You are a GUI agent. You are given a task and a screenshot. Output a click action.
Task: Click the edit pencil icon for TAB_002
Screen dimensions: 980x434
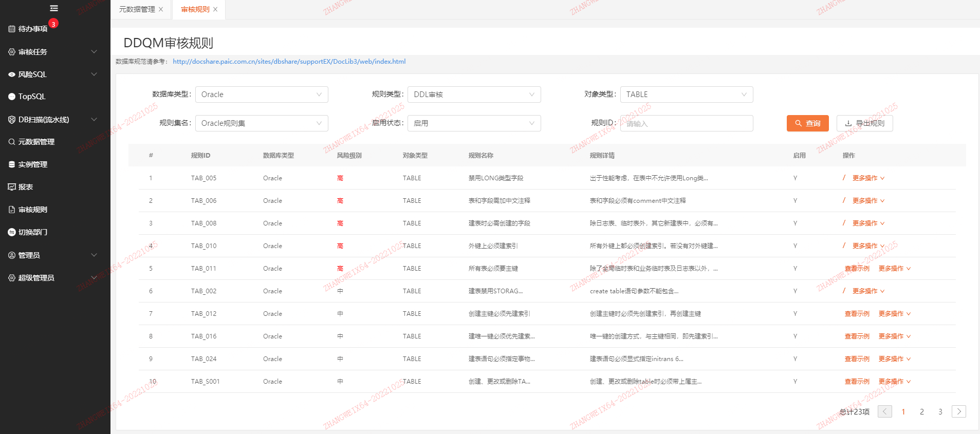pyautogui.click(x=844, y=291)
